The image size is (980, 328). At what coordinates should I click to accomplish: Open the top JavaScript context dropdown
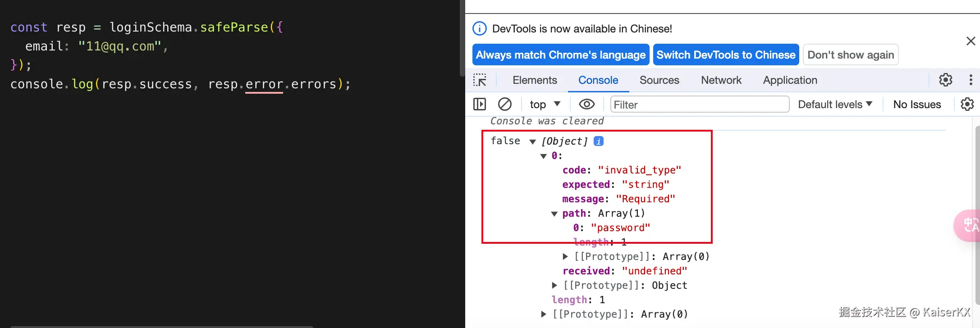(545, 104)
